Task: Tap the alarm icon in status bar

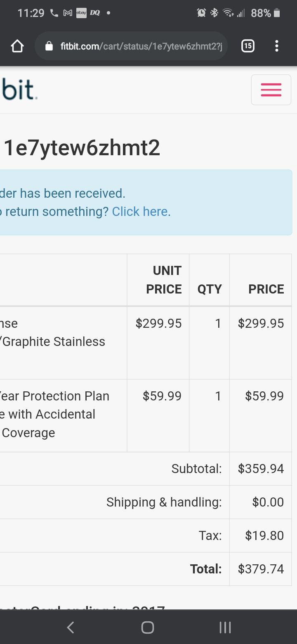Action: [201, 13]
